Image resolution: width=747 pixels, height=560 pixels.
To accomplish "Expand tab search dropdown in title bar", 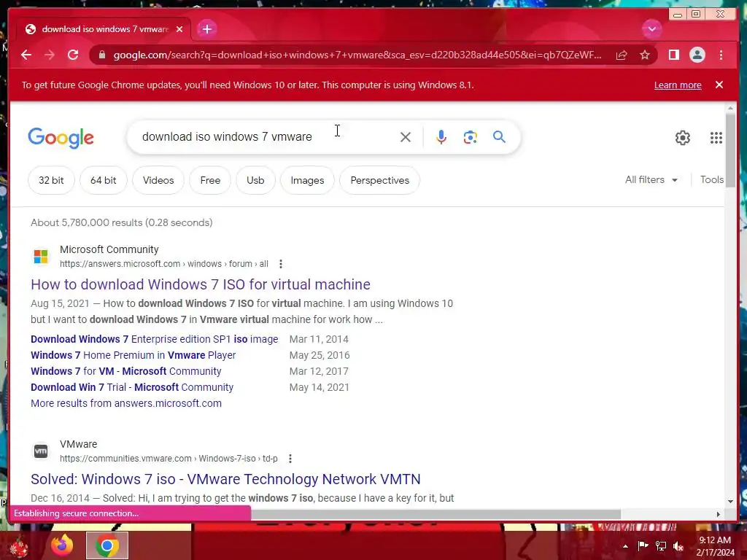I will 651,29.
